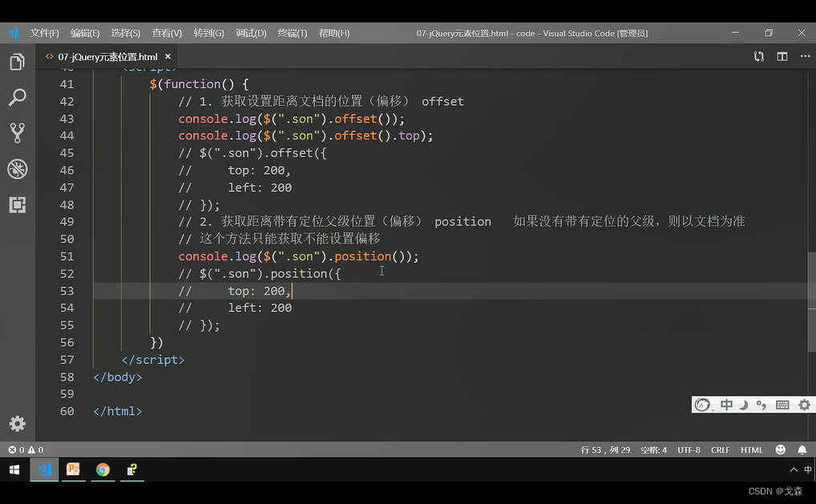Image resolution: width=816 pixels, height=504 pixels.
Task: Click console.log offset() on line 43
Action: click(292, 119)
